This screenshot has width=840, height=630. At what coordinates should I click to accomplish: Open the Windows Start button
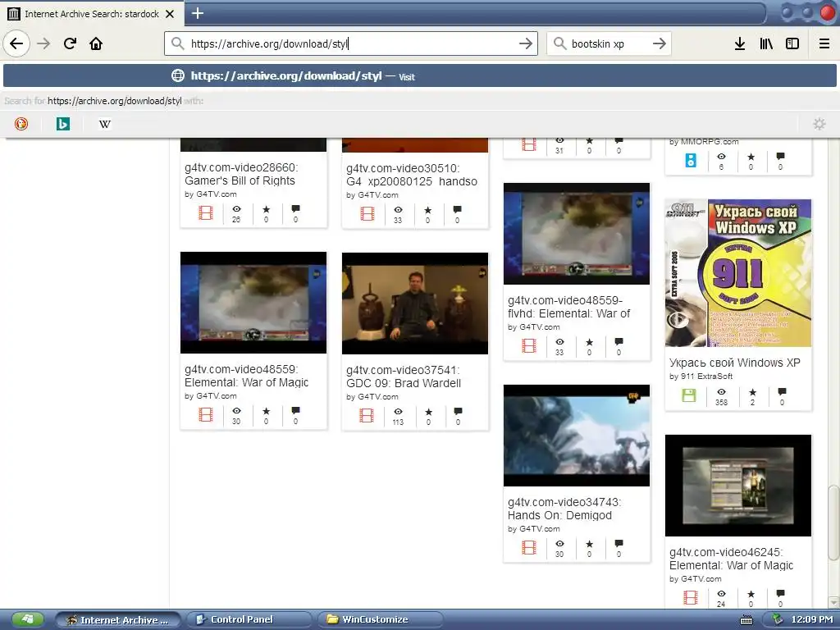(27, 619)
